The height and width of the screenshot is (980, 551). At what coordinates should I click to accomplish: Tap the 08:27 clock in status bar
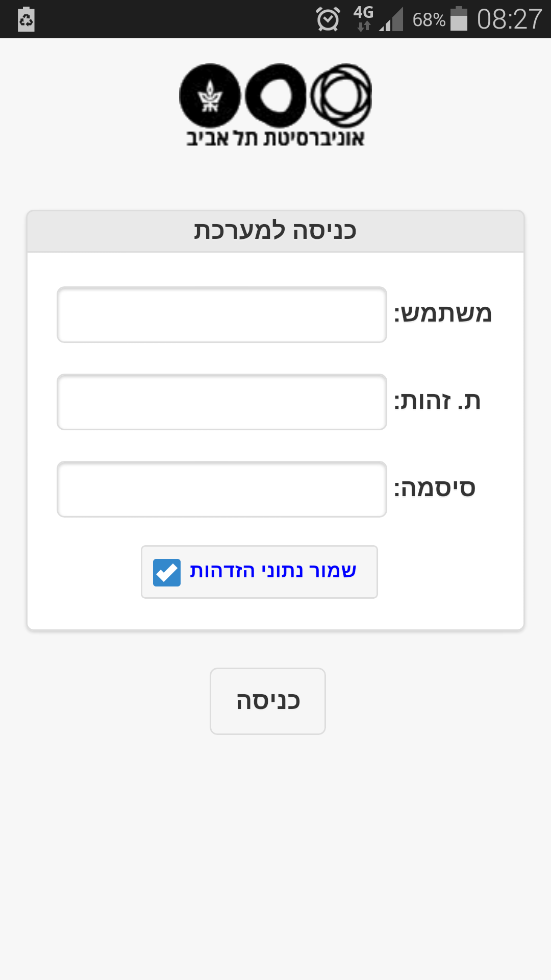(x=509, y=19)
